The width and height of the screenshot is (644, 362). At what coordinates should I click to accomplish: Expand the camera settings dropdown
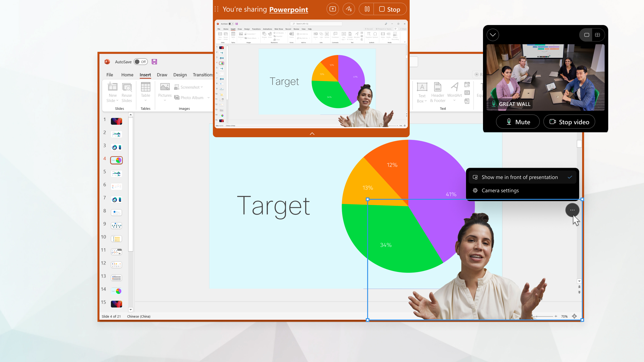tap(500, 190)
